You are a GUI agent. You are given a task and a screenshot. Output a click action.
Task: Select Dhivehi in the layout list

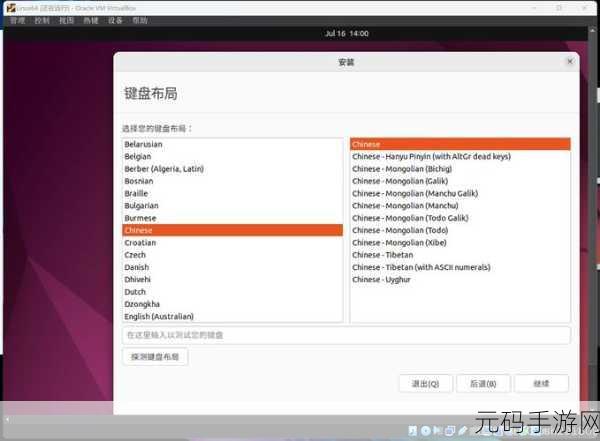232,279
